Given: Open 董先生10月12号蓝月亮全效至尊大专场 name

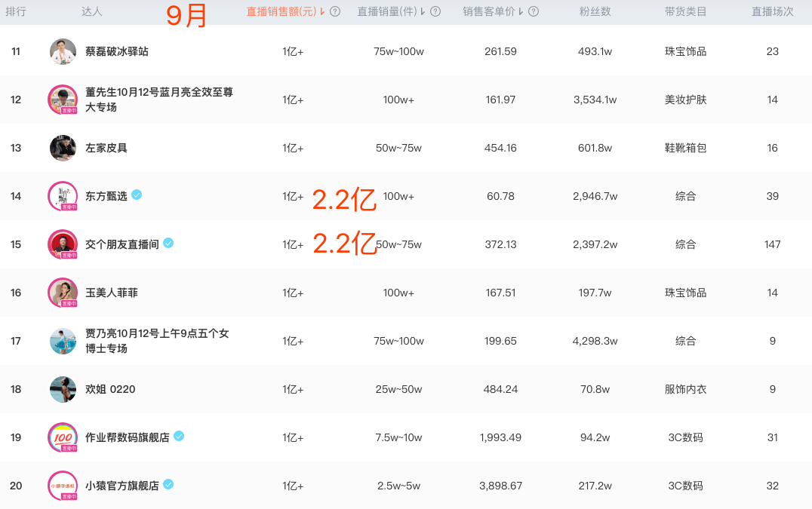Looking at the screenshot, I should (159, 100).
